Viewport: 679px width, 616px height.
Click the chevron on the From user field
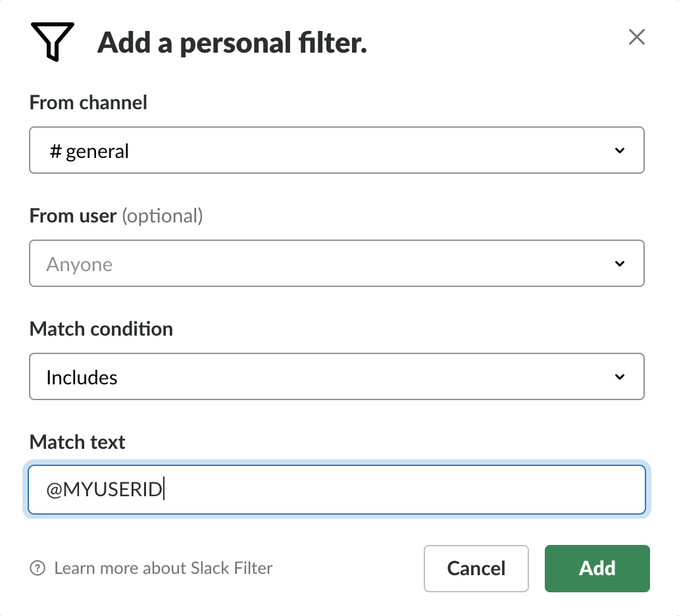(x=618, y=263)
